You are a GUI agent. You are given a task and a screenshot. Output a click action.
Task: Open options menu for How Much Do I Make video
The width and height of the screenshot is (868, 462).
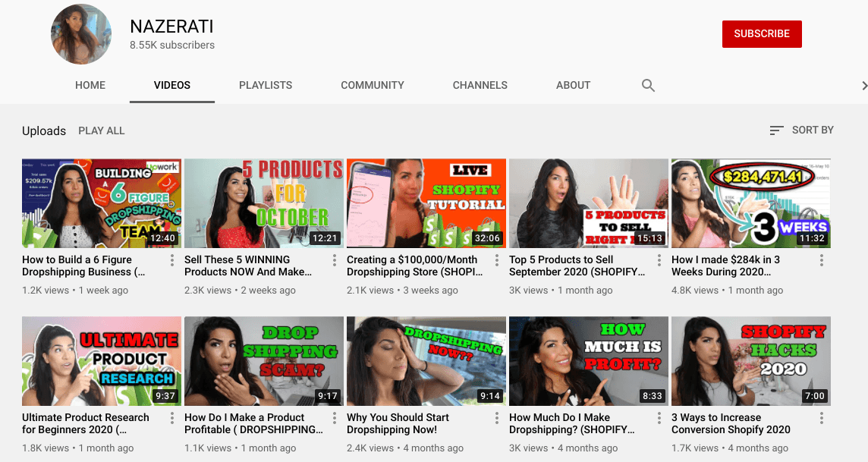[659, 418]
